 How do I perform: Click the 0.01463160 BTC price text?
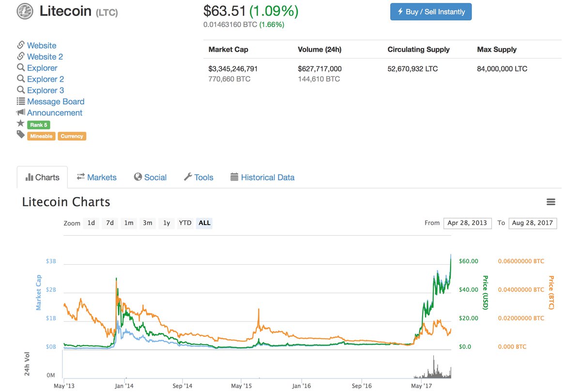tap(230, 24)
